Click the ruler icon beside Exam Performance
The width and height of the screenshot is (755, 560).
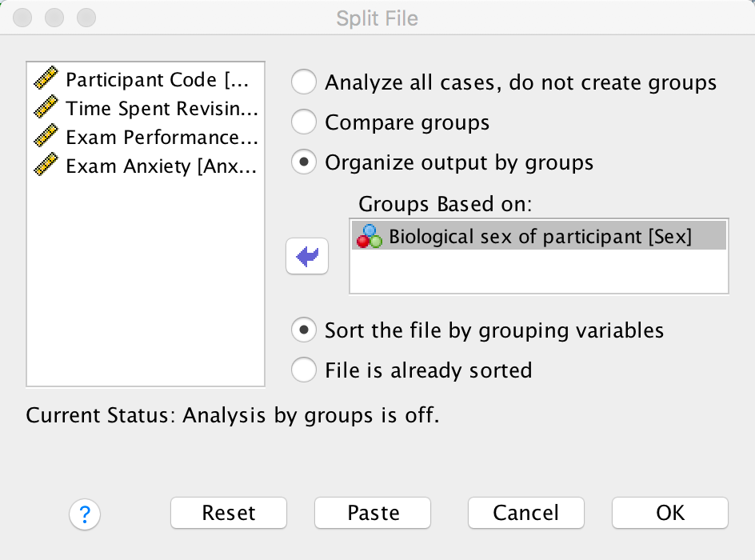click(x=47, y=137)
